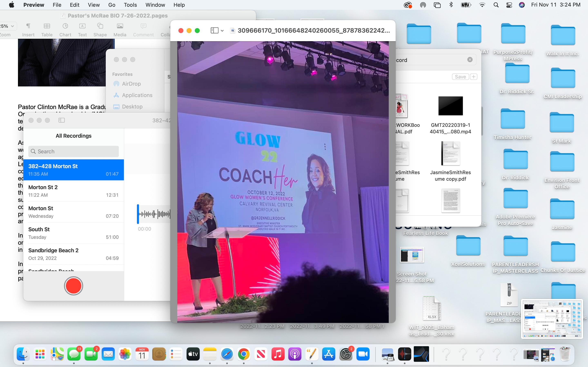Open the Insert toolbar item
The width and height of the screenshot is (588, 367).
28,30
